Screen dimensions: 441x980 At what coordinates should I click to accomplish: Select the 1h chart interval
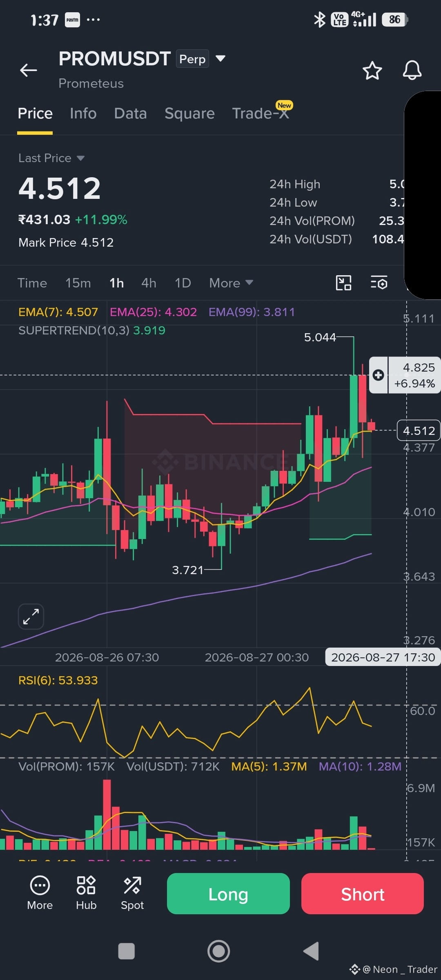pos(117,283)
